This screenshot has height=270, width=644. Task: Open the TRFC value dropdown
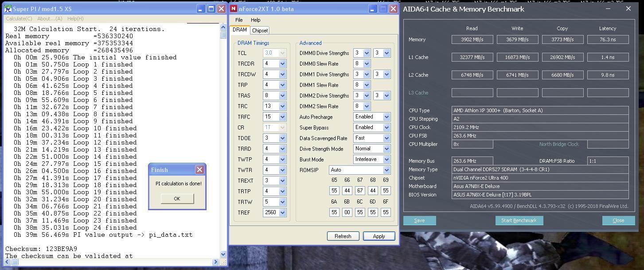[282, 117]
